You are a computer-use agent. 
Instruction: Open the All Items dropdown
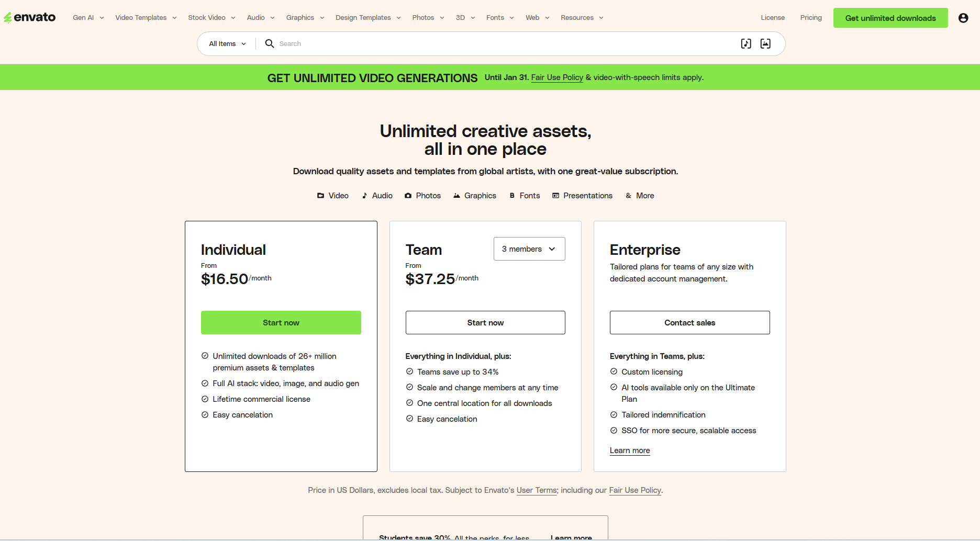point(226,43)
